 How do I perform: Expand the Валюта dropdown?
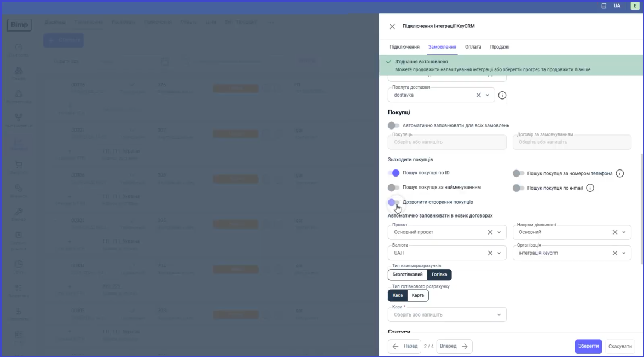499,253
